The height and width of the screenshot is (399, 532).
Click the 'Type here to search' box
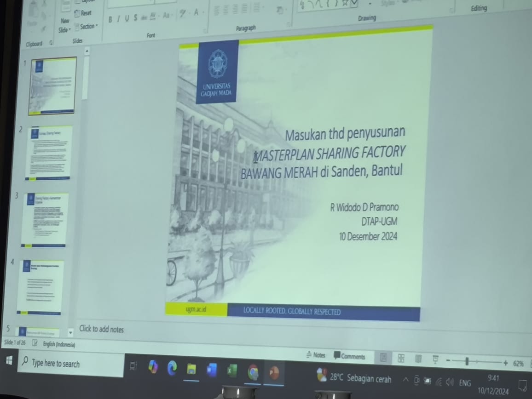[71, 364]
